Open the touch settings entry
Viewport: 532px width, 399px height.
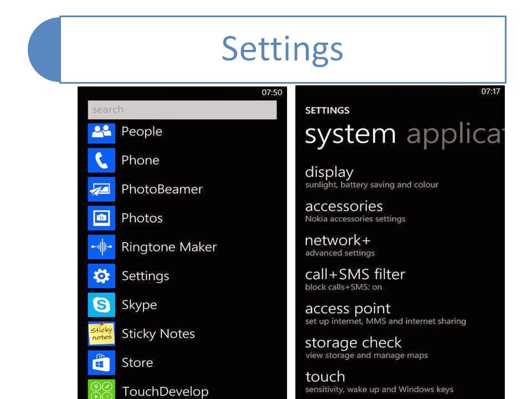point(379,382)
